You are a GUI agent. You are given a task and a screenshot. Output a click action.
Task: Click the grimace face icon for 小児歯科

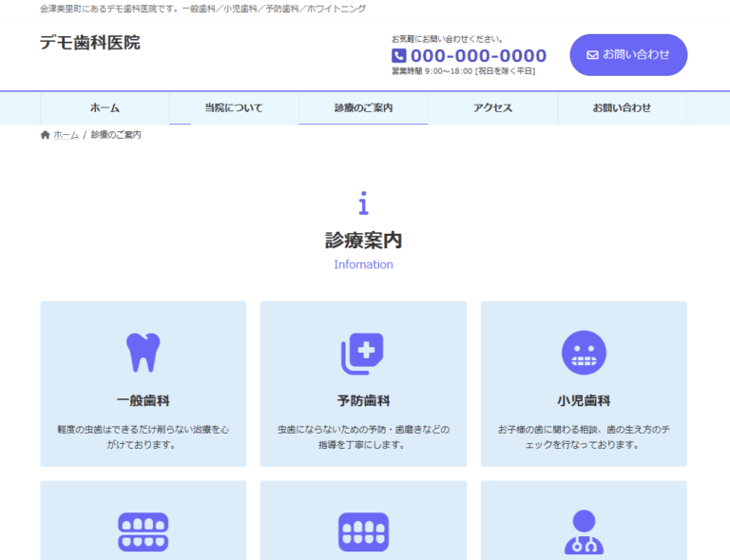[x=583, y=353]
